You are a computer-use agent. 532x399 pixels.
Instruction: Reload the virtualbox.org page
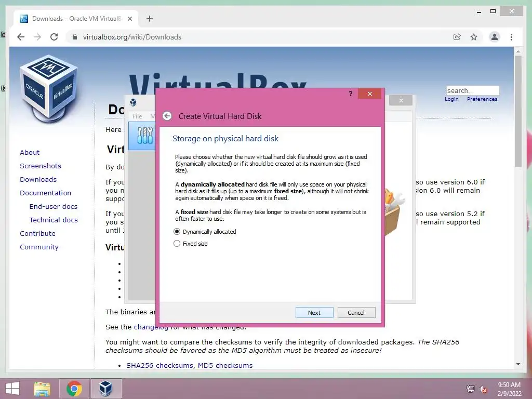click(x=54, y=37)
